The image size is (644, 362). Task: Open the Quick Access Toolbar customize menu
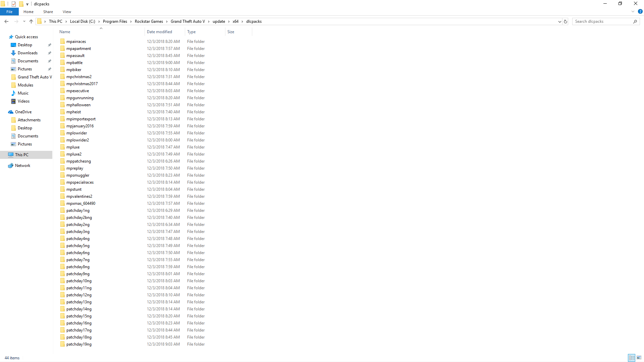[x=27, y=4]
